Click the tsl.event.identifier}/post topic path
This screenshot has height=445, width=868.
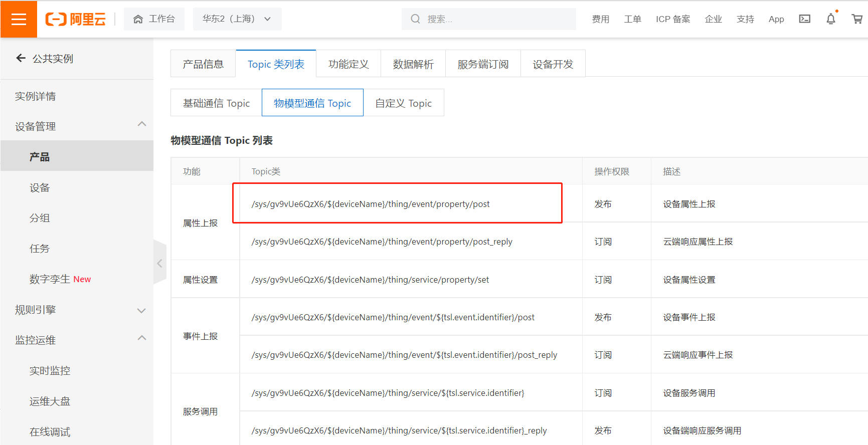(x=393, y=317)
